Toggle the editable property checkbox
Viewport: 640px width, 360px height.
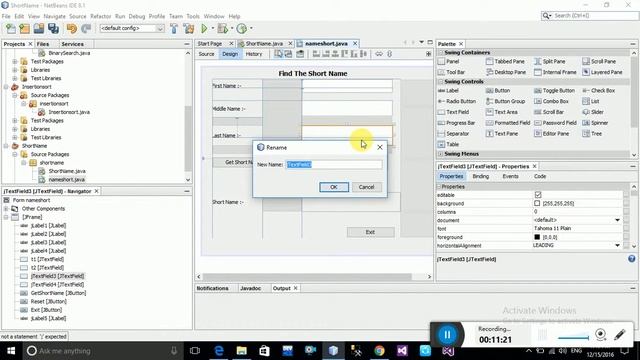(x=538, y=195)
